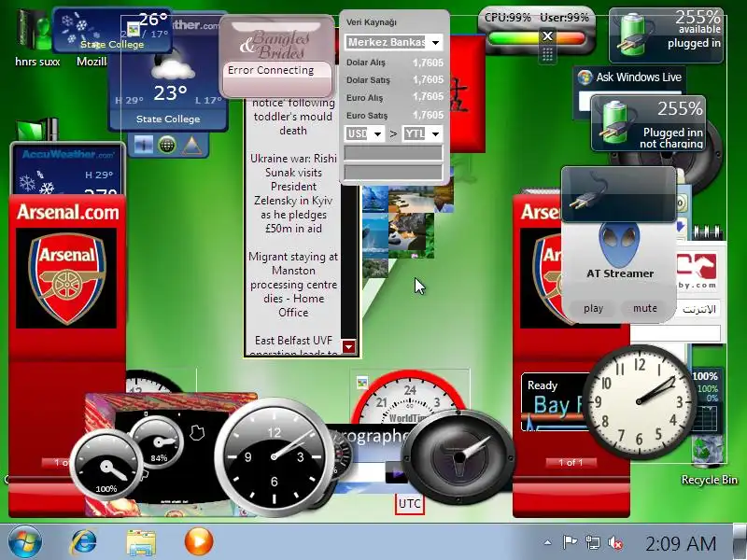Show hidden tray icons arrow
The height and width of the screenshot is (560, 747).
click(x=548, y=542)
